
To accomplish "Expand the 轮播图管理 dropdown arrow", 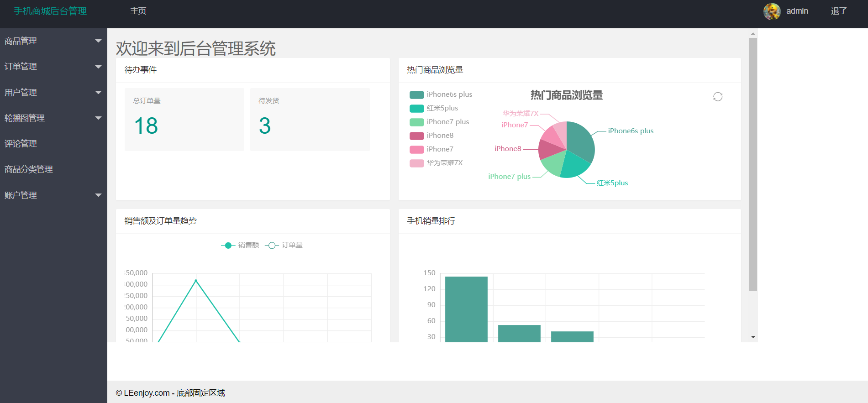I will (x=98, y=118).
